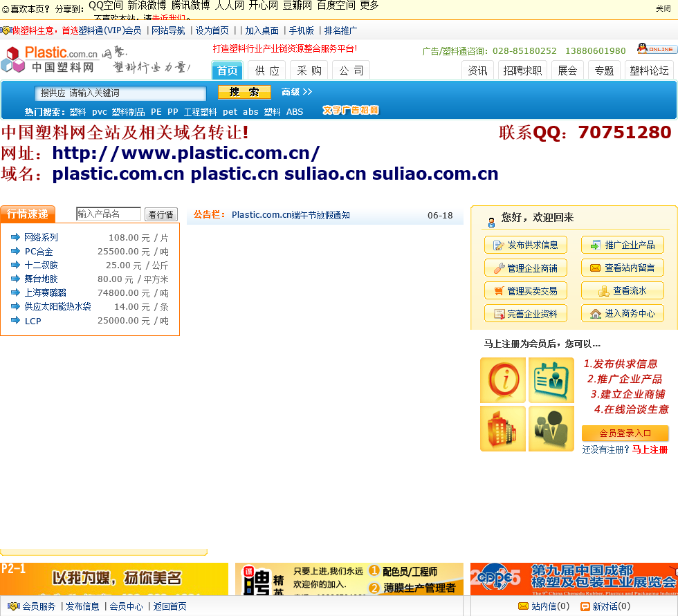Open the 首页 tab

pyautogui.click(x=228, y=71)
